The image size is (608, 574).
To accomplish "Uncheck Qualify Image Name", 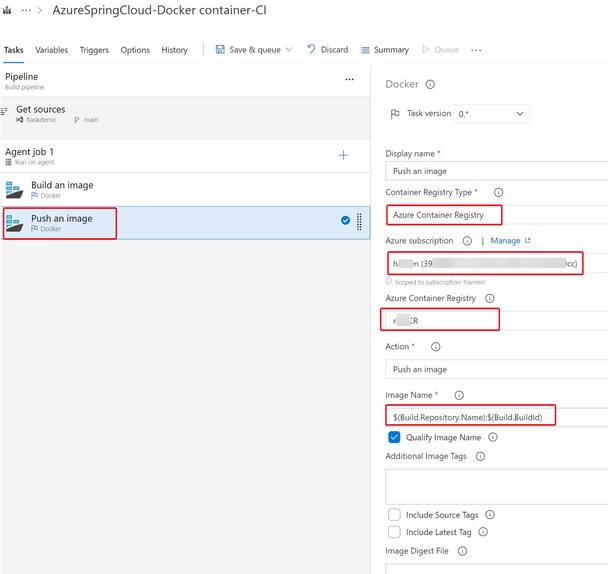I will pos(394,437).
